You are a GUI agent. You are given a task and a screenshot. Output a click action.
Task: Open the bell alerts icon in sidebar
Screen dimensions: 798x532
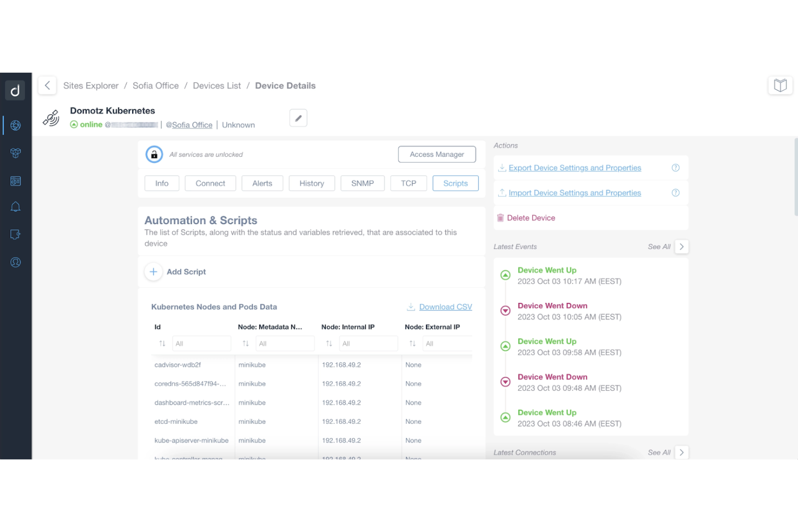pos(16,207)
